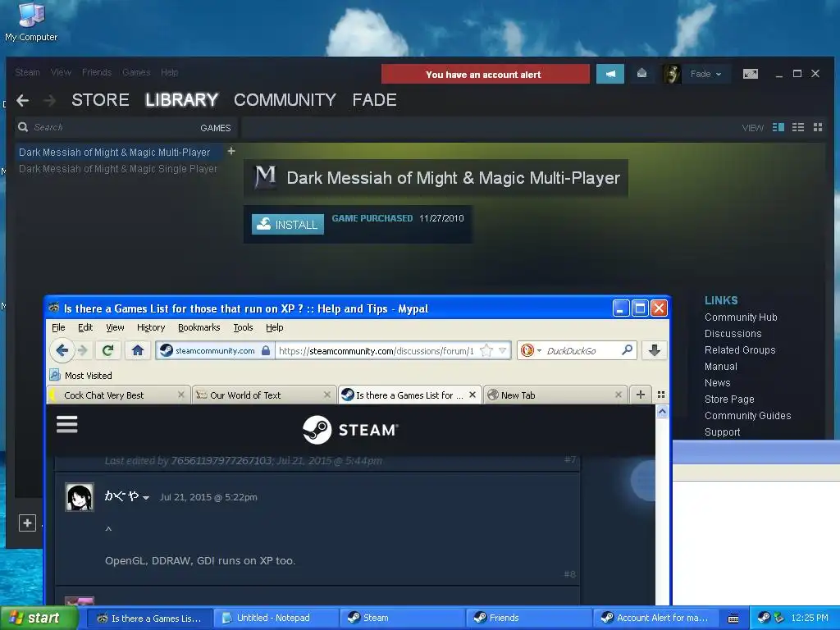This screenshot has width=840, height=630.
Task: Click the Fade profile avatar in Steam
Action: (x=672, y=74)
